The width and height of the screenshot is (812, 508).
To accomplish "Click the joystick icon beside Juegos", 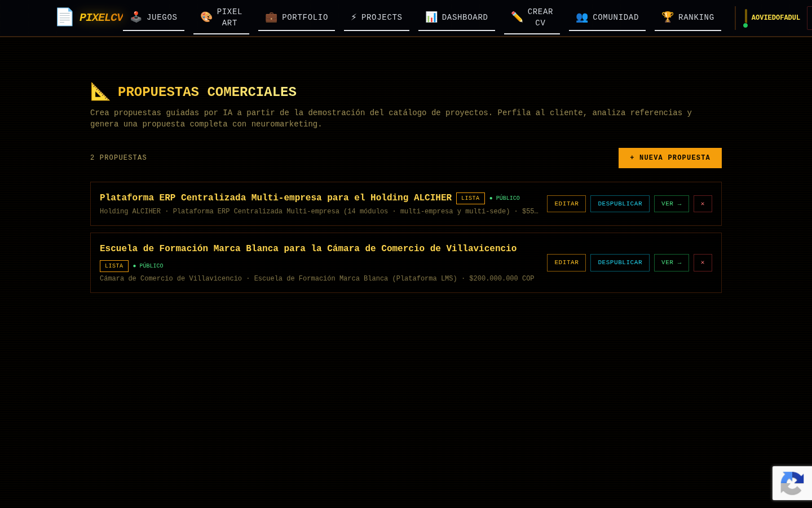I will coord(136,17).
